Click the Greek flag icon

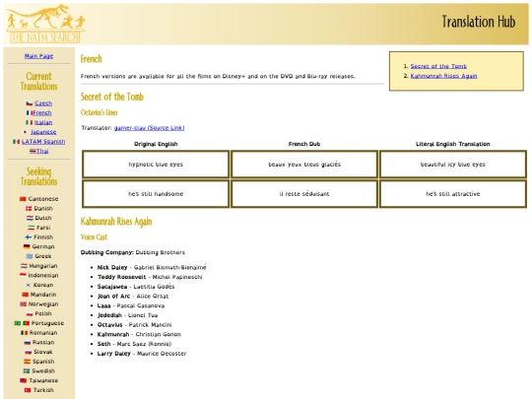30,256
